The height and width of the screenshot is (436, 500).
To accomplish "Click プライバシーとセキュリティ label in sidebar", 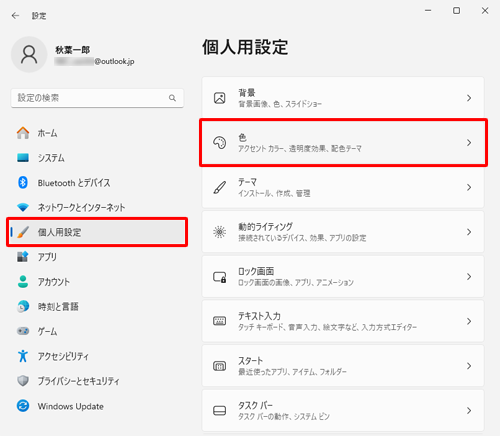I will (78, 381).
